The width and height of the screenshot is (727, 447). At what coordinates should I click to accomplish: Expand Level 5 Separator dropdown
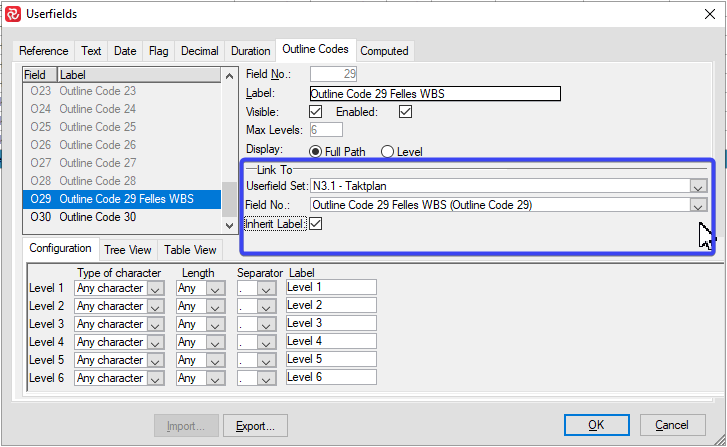point(265,360)
